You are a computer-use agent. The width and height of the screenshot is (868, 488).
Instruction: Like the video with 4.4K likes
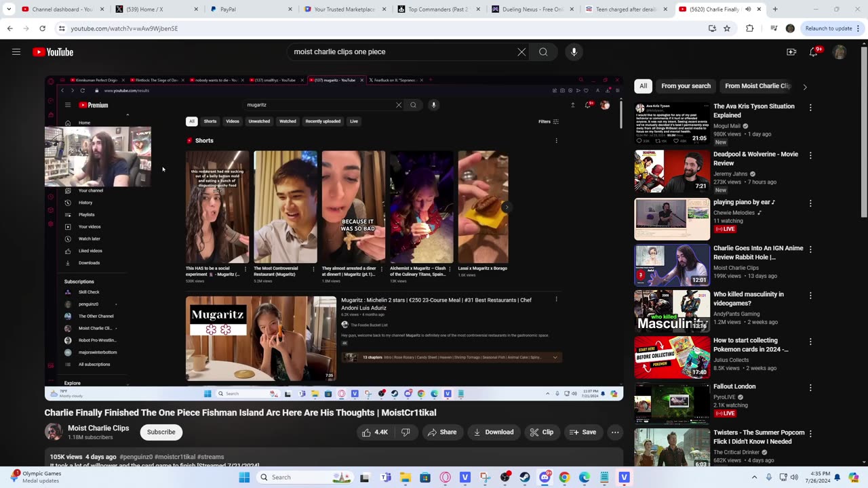pos(375,432)
